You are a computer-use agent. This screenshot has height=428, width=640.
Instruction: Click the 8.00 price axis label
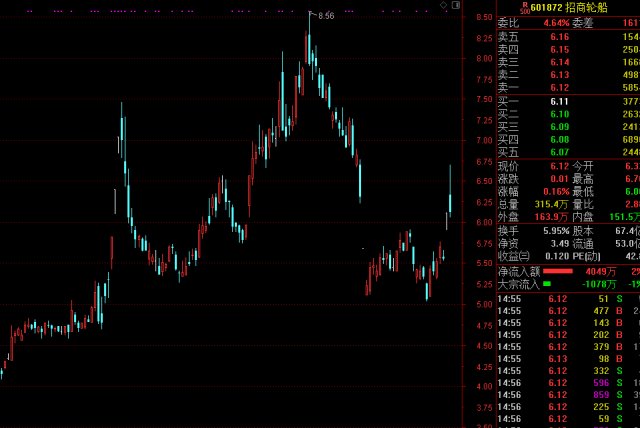coord(484,59)
